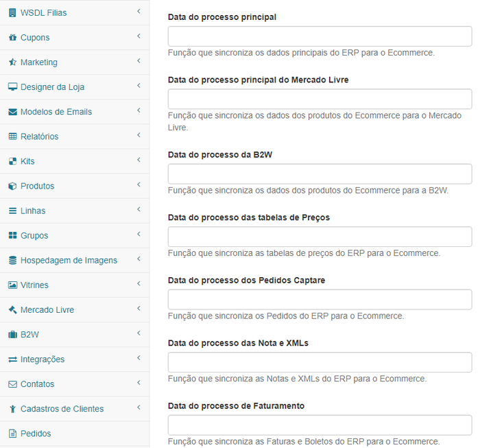Click the box icon next to Produtos
480x448 pixels.
[x=12, y=186]
